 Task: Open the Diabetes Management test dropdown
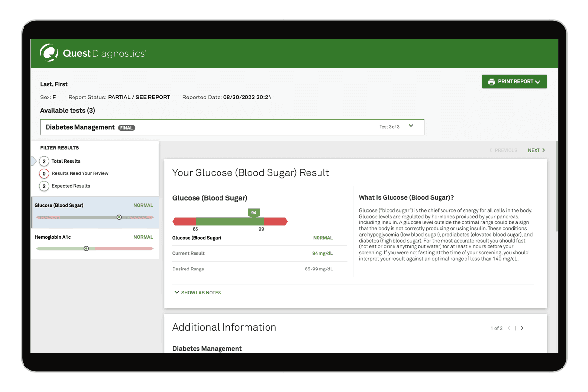[x=411, y=126]
